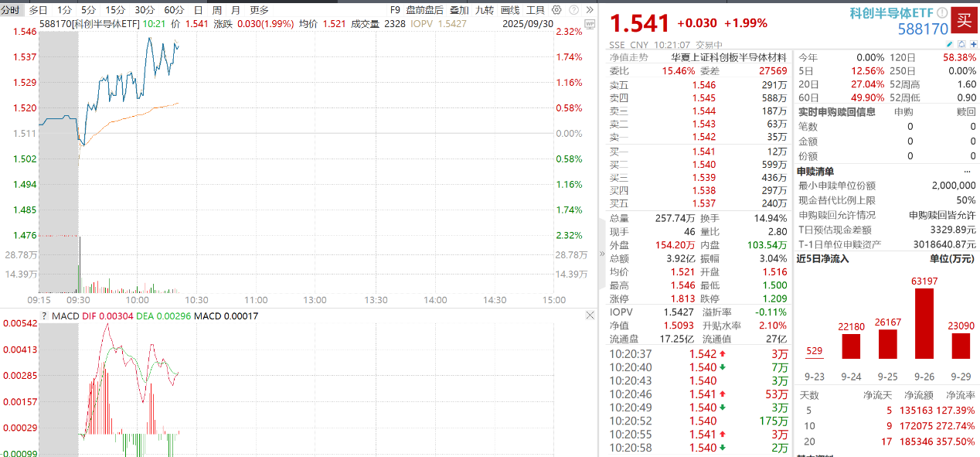980x457 pixels.
Task: Open the toolbar settings gear icon
Action: coord(556,11)
